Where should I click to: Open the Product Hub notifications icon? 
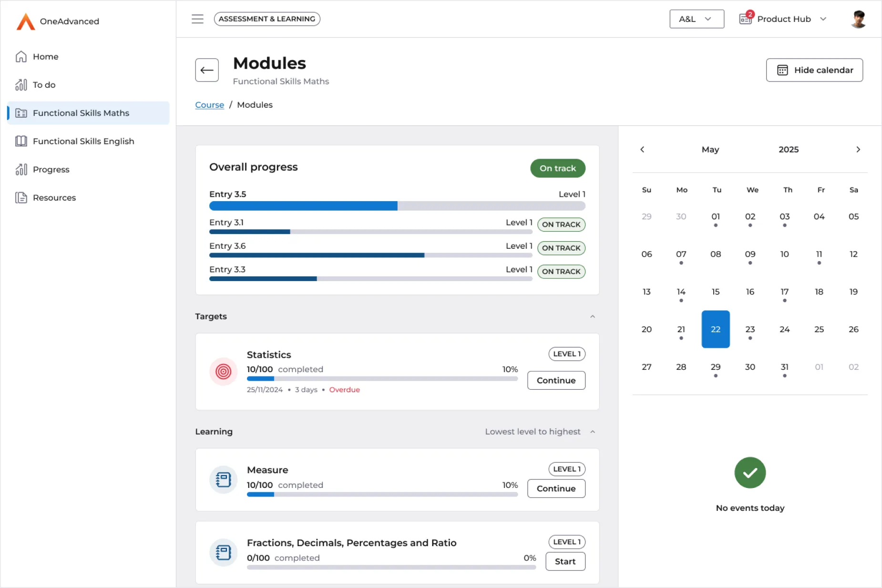(x=745, y=19)
